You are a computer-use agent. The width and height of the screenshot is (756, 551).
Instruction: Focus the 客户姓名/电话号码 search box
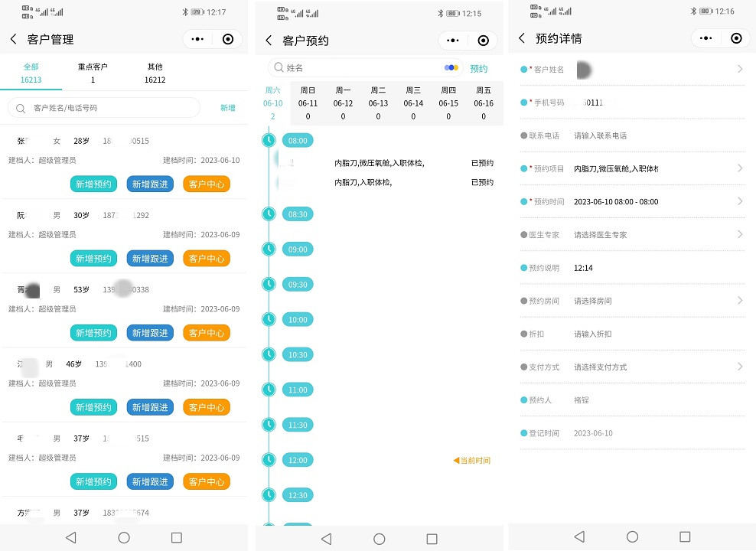coord(107,108)
